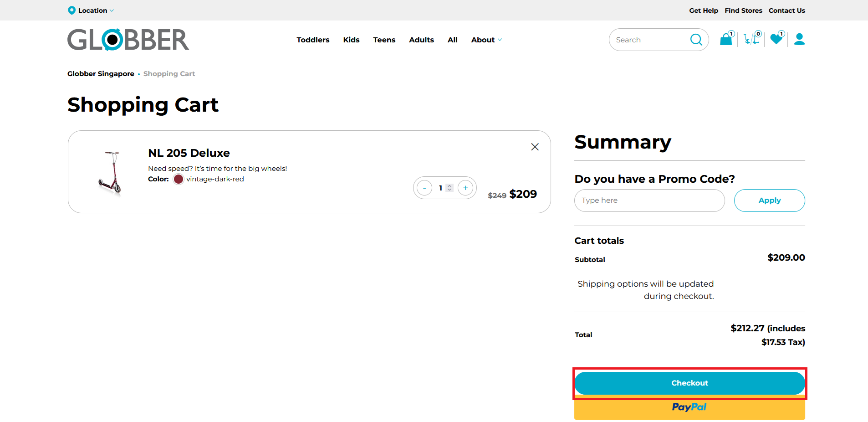
Task: Click the NL 205 Deluxe product title
Action: [189, 153]
